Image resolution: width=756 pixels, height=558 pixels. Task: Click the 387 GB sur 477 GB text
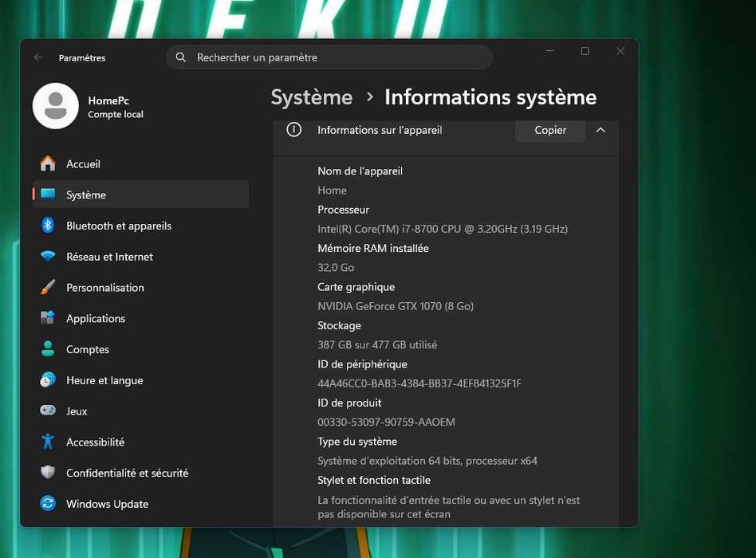point(377,344)
